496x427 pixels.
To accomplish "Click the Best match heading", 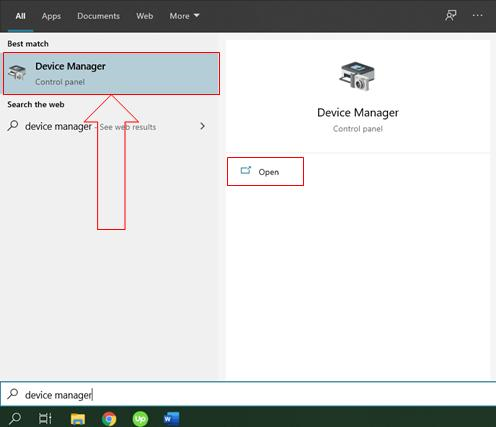I will tap(28, 44).
